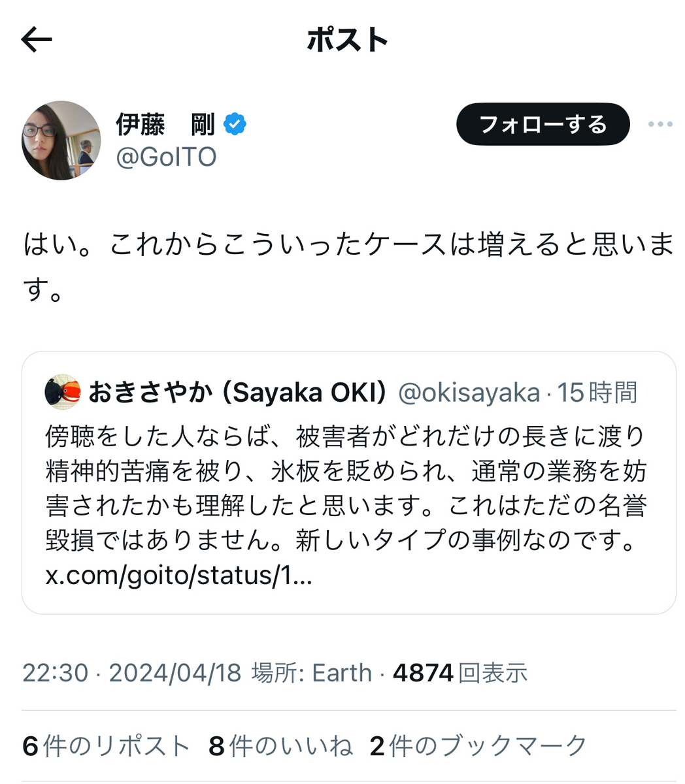Open the three-dot more options menu

[660, 124]
